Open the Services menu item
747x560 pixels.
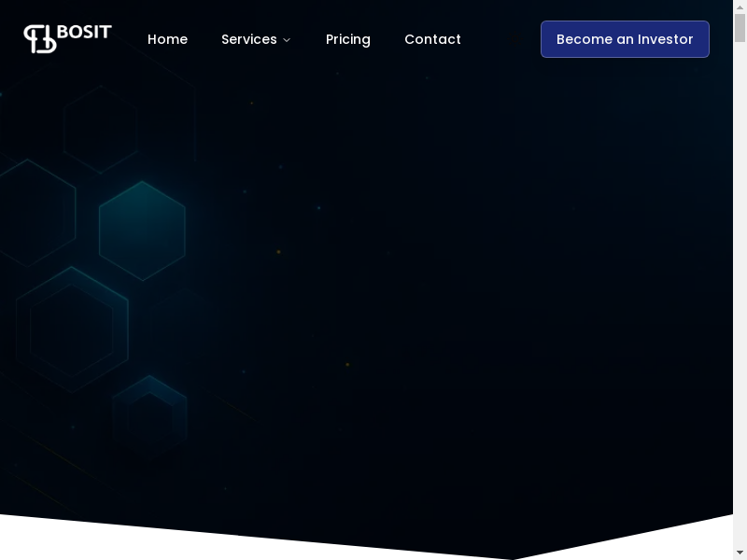[248, 39]
